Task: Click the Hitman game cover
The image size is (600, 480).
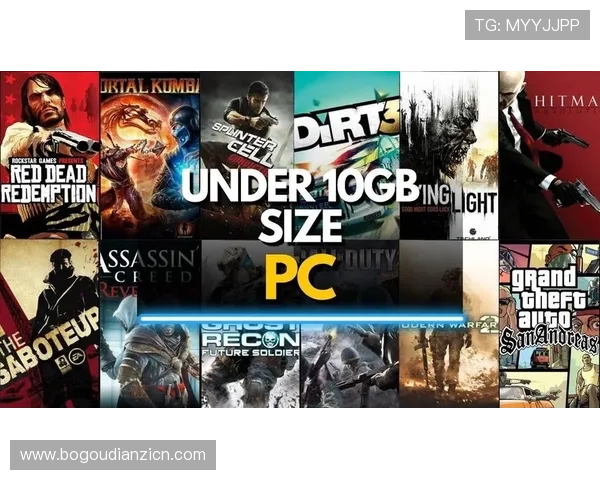Action: click(548, 150)
